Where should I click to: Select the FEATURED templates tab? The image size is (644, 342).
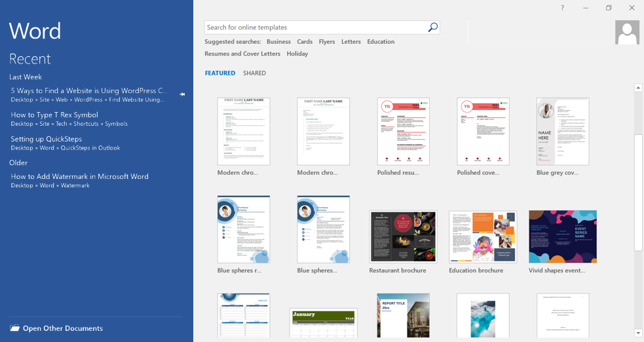point(219,73)
